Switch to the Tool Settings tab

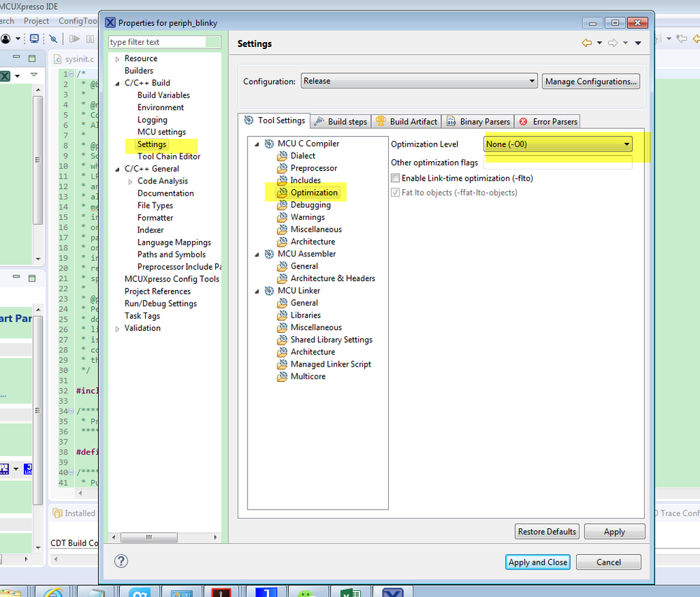click(x=274, y=121)
